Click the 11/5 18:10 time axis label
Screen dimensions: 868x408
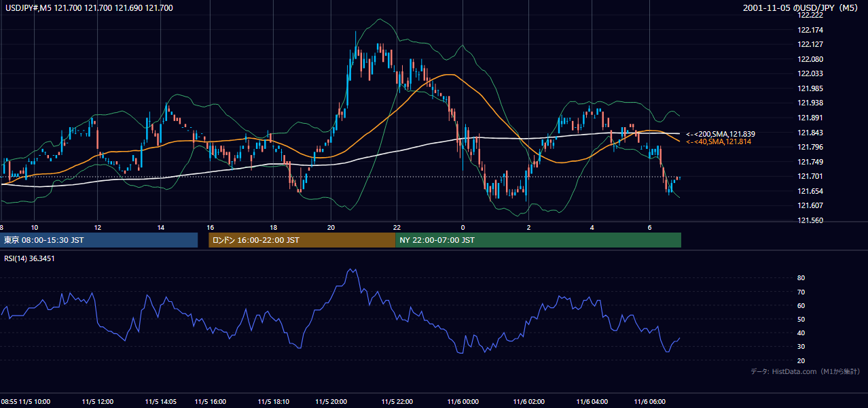tap(273, 401)
